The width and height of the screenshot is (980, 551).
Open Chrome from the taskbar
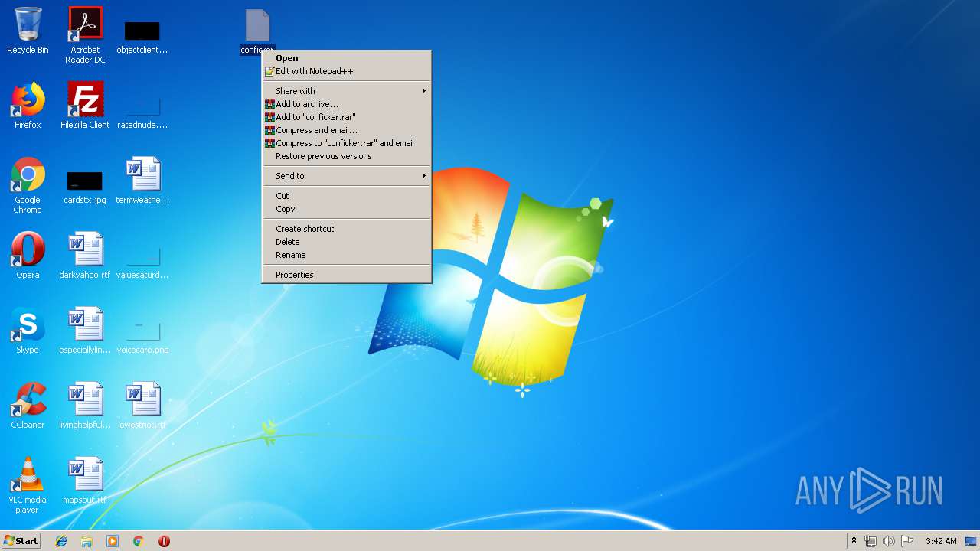(139, 541)
